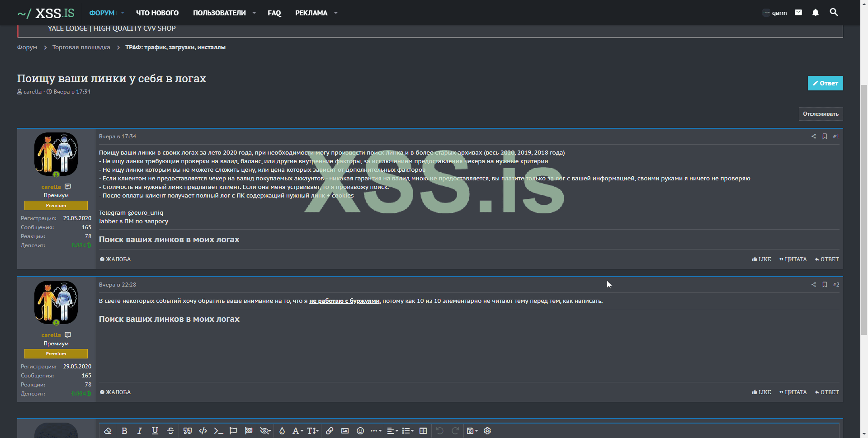
Task: Open the search icon in the top bar
Action: [834, 12]
